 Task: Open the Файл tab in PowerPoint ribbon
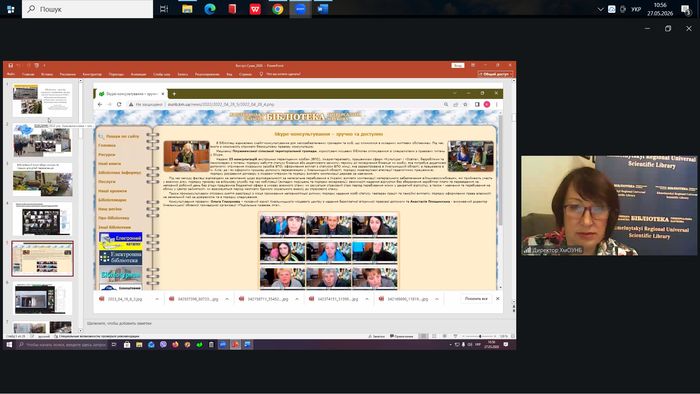coord(11,75)
